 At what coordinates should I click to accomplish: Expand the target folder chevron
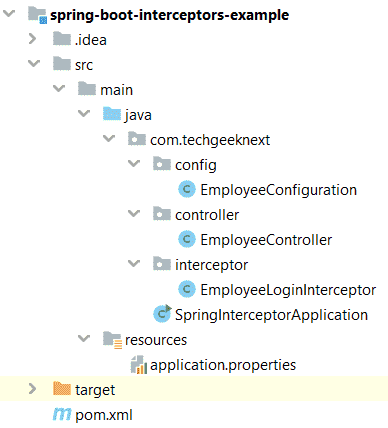pyautogui.click(x=33, y=389)
